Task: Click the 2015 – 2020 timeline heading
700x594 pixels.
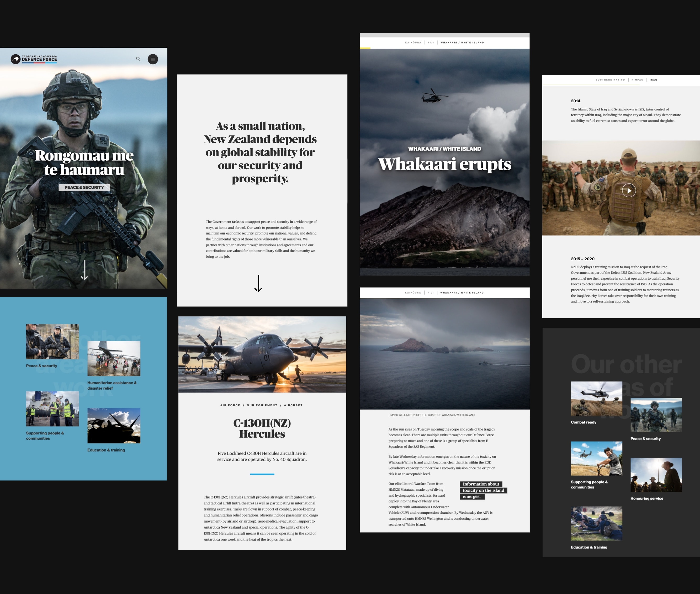Action: [x=582, y=259]
